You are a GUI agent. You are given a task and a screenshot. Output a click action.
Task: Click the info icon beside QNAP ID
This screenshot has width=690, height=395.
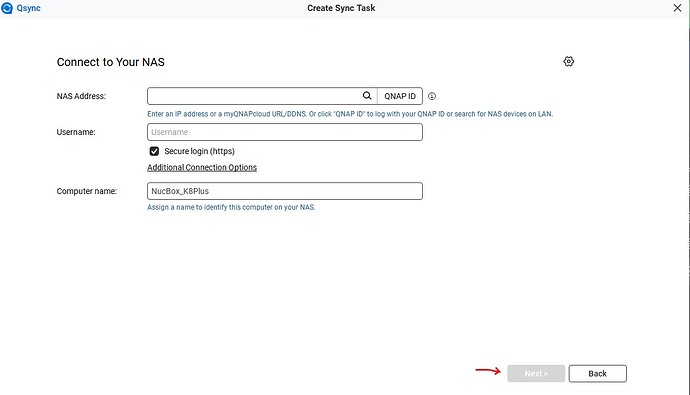(x=432, y=96)
